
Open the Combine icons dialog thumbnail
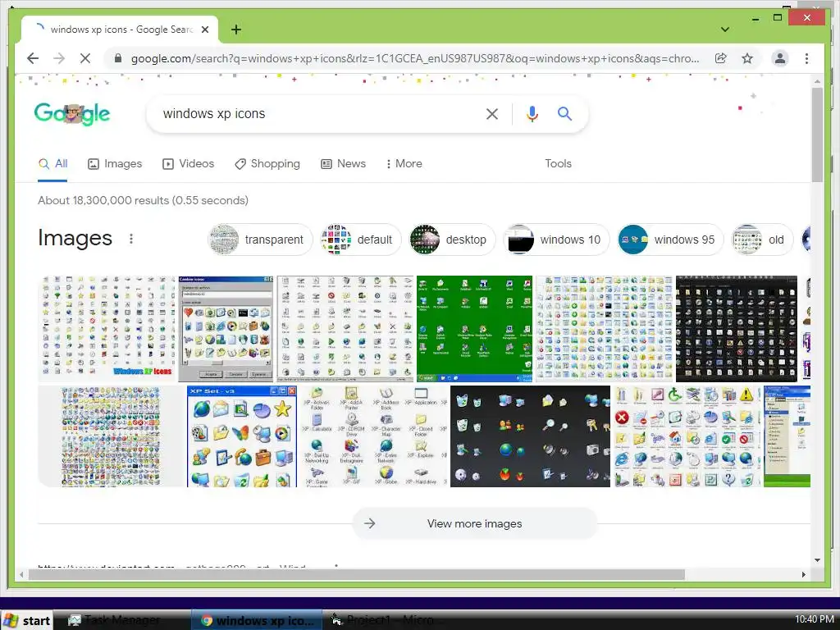pyautogui.click(x=226, y=328)
